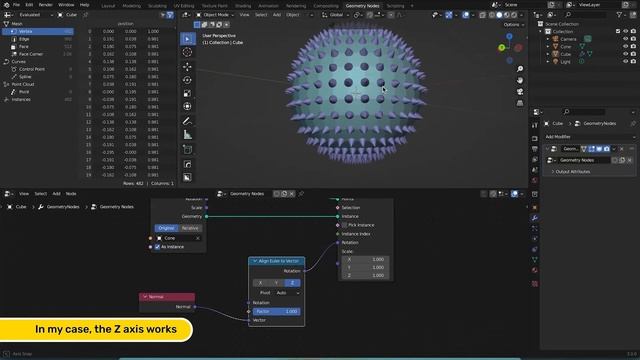The height and width of the screenshot is (360, 640).
Task: Click the pin icon in node editor header
Action: click(301, 194)
